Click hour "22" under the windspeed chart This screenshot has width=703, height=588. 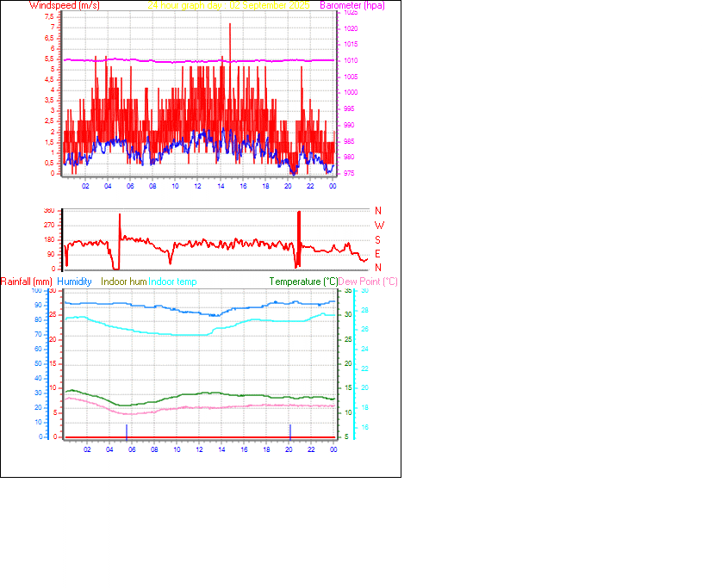pyautogui.click(x=310, y=186)
